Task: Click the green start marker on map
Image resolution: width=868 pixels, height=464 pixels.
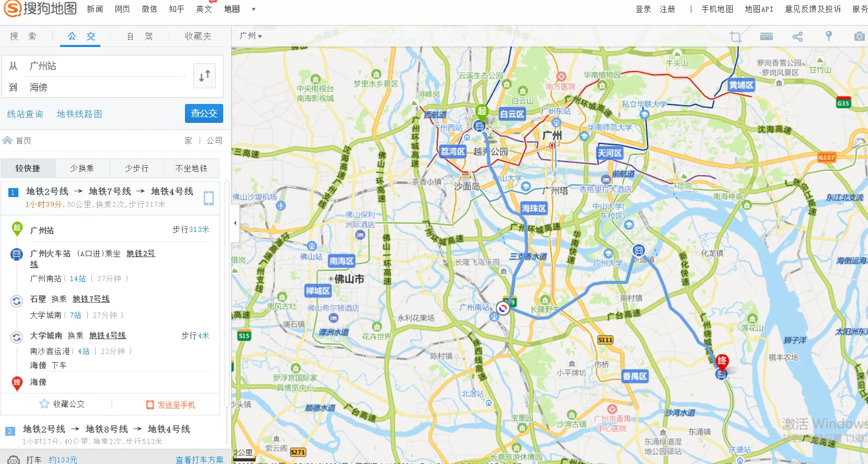Action: click(x=481, y=111)
